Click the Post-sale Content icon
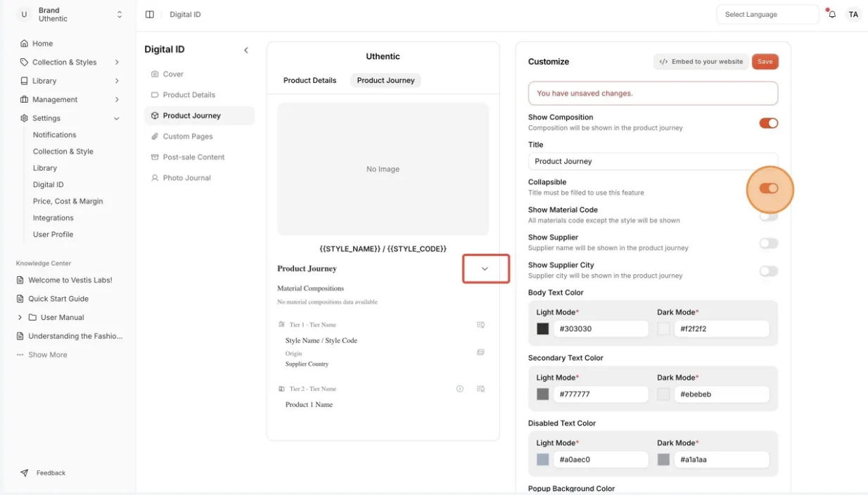 (155, 157)
